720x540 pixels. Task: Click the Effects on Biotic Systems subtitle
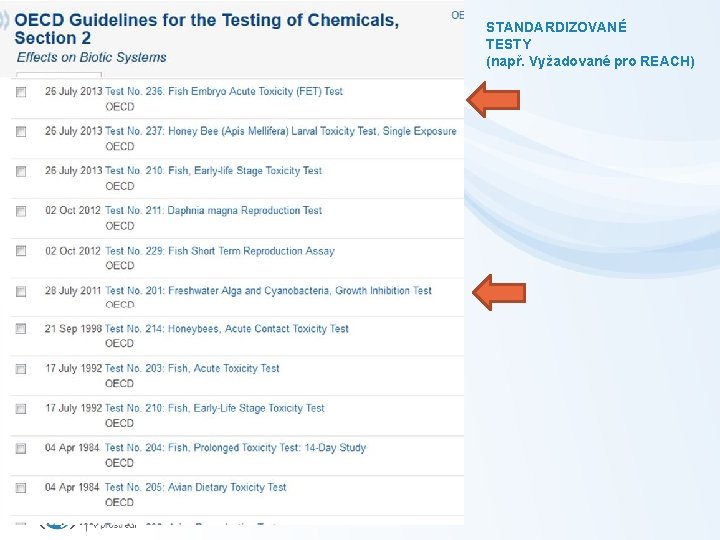92,57
